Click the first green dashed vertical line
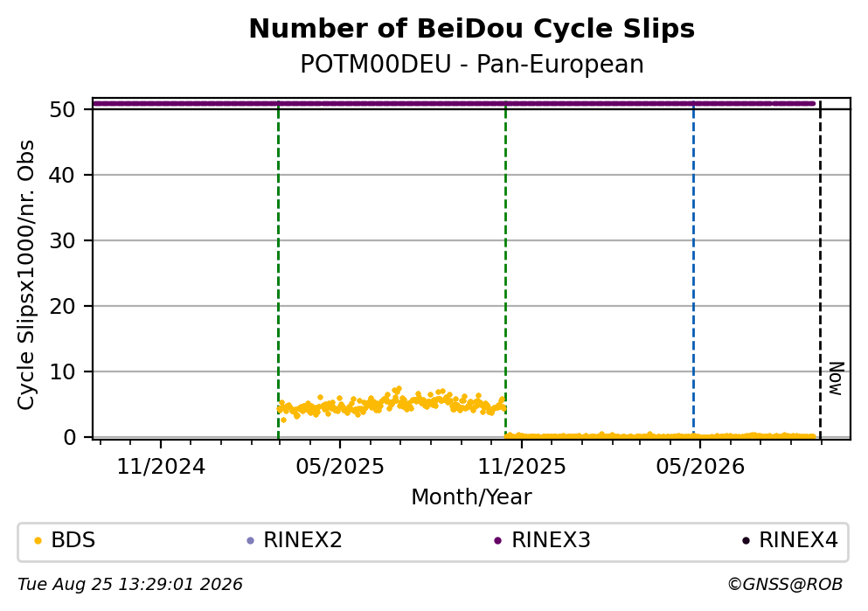This screenshot has height=611, width=868. [279, 270]
